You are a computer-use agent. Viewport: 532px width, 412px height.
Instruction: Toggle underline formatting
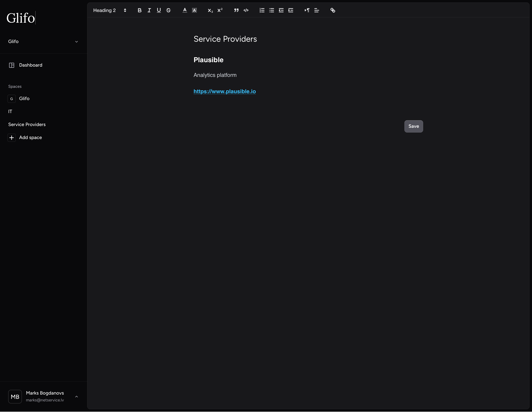pos(159,10)
